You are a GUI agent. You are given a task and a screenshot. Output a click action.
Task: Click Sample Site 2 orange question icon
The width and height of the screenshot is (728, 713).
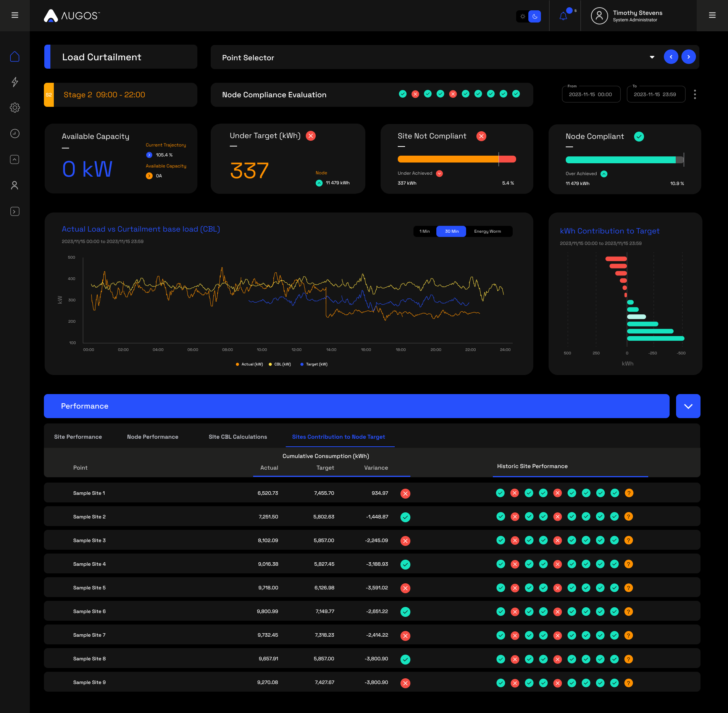[x=628, y=517]
